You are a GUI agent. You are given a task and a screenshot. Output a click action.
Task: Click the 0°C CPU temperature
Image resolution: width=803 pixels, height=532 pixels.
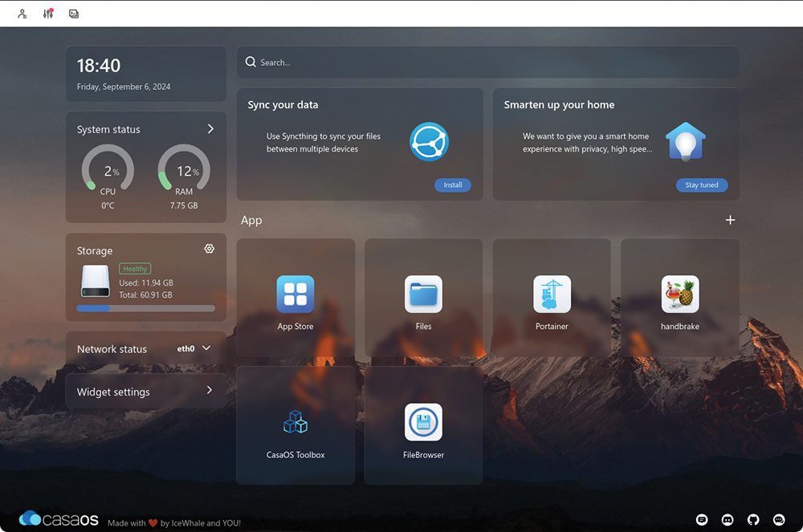pyautogui.click(x=108, y=205)
